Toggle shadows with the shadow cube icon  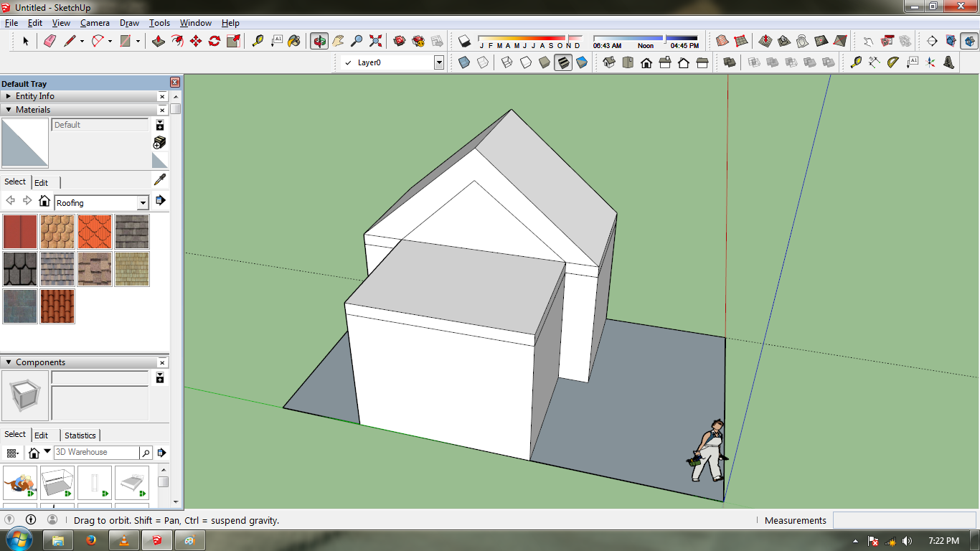coord(463,42)
